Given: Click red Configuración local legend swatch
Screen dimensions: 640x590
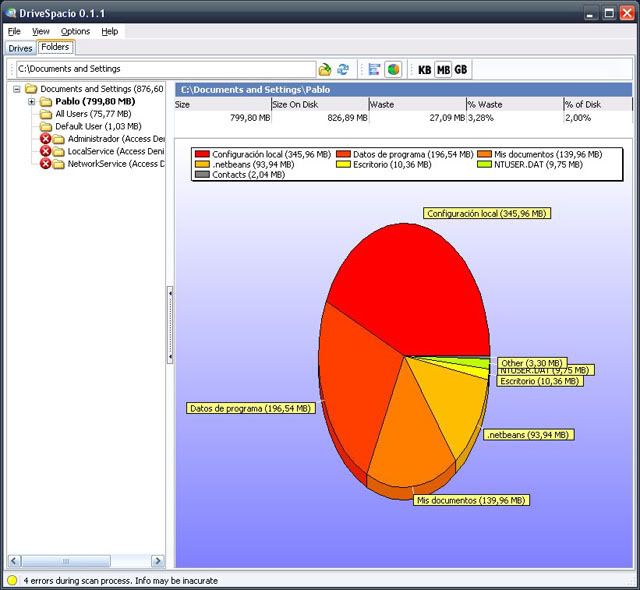Looking at the screenshot, I should coord(202,155).
